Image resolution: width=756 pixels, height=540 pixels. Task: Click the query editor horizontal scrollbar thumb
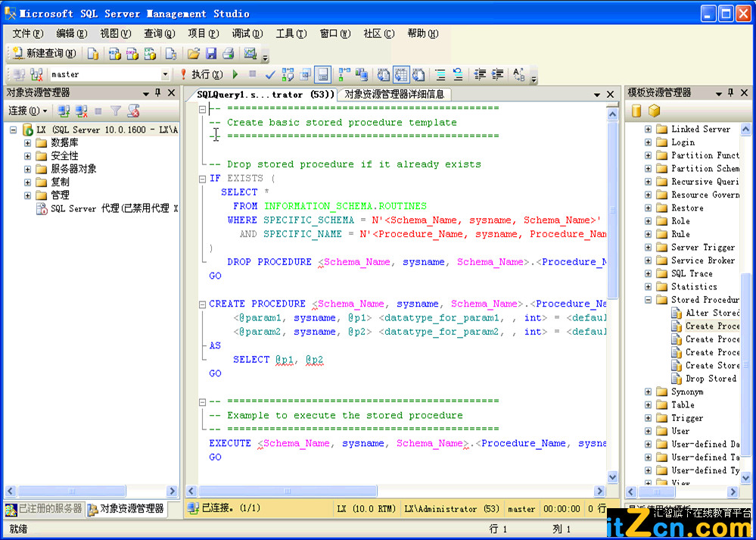tap(288, 492)
